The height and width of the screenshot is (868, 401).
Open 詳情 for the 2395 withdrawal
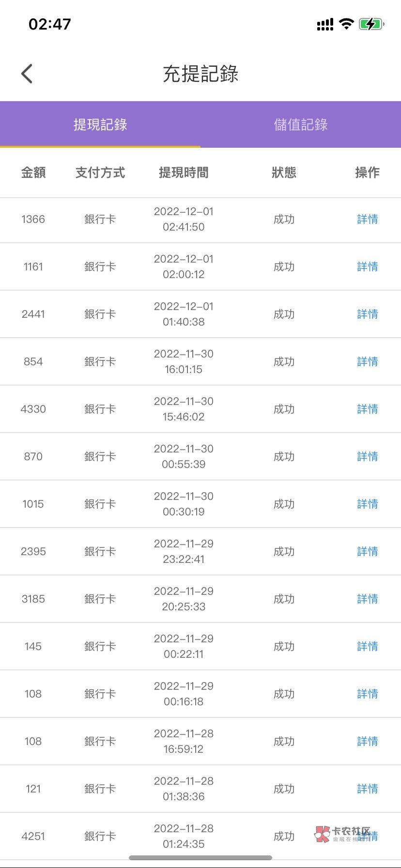(367, 552)
